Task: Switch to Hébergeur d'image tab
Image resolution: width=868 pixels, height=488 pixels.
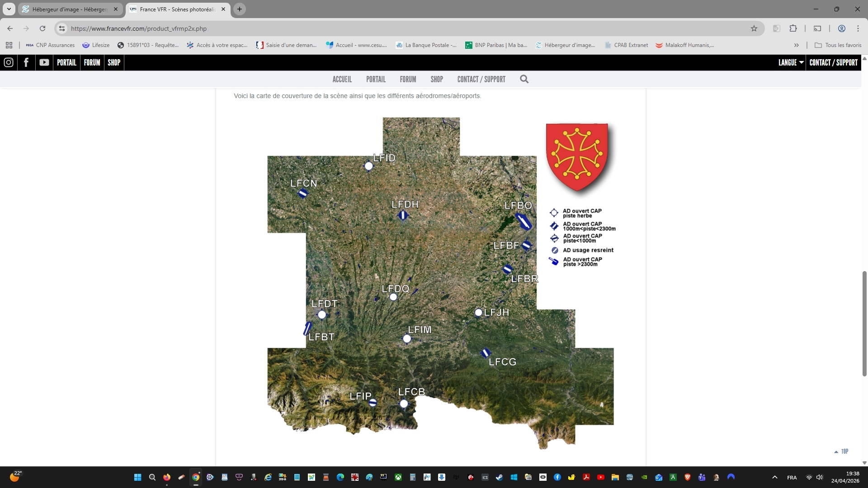Action: (x=70, y=9)
